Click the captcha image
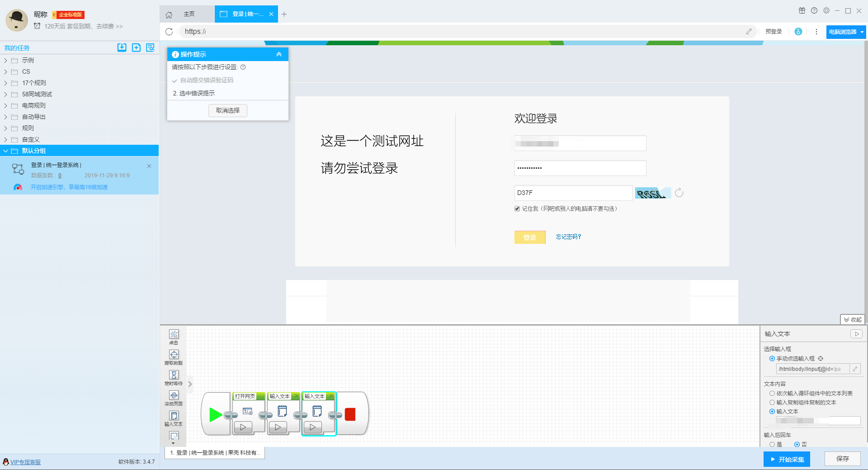The image size is (868, 470). [x=653, y=193]
